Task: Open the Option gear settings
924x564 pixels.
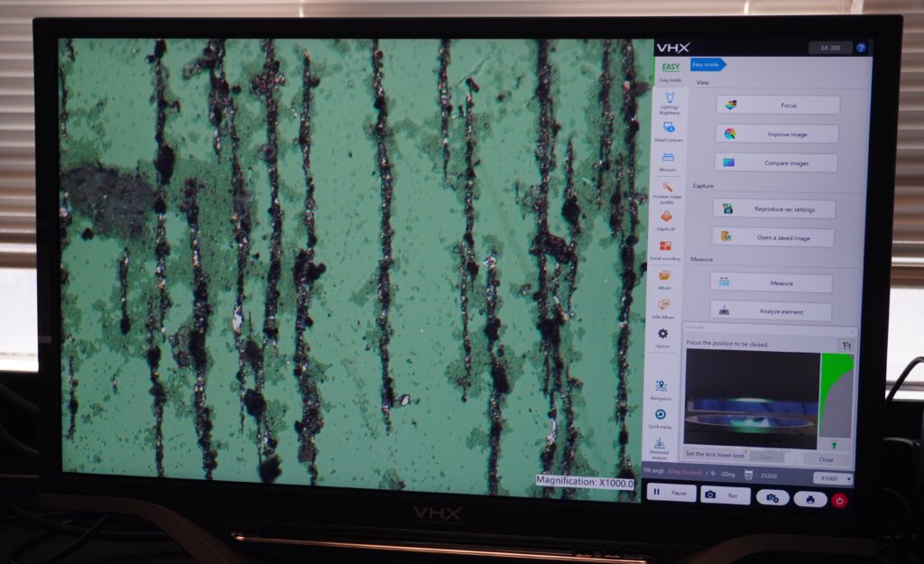Action: 663,336
